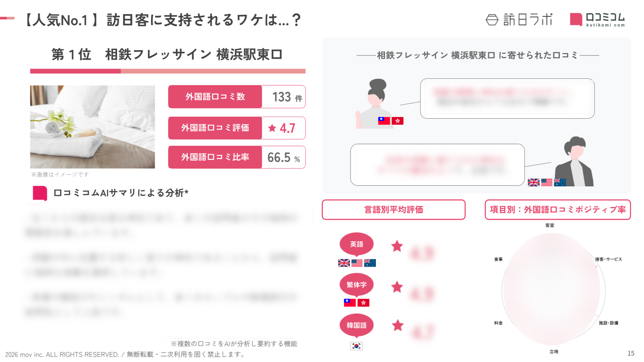The image size is (644, 362).
Task: Select the 韓国語 language bubble
Action: (x=356, y=325)
